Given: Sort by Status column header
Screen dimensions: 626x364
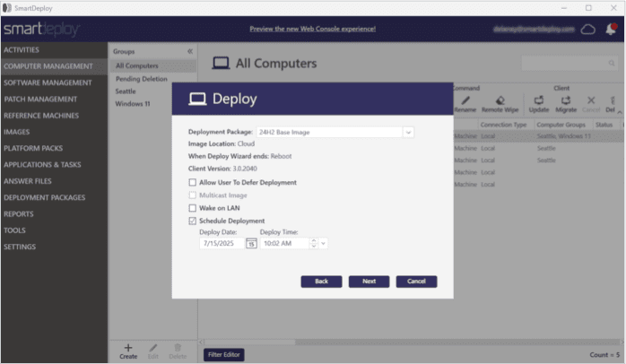Looking at the screenshot, I should (x=604, y=125).
